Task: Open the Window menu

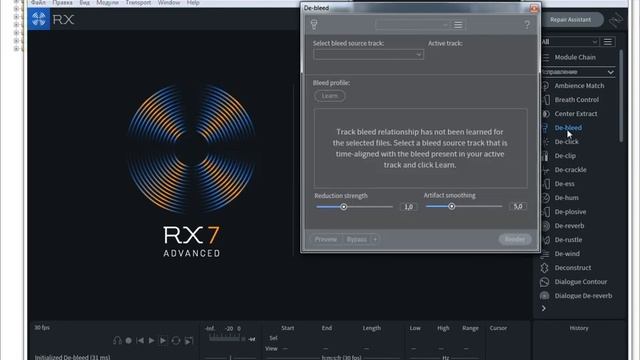Action: click(x=169, y=2)
